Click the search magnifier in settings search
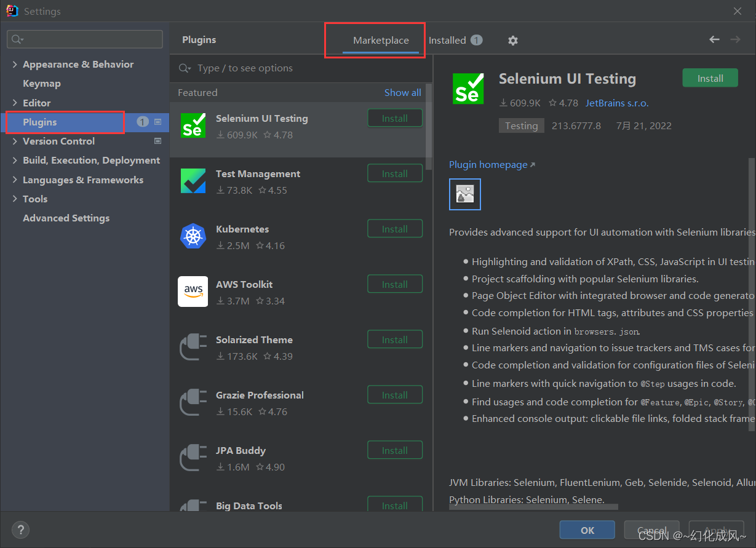Viewport: 756px width, 548px height. pyautogui.click(x=17, y=39)
